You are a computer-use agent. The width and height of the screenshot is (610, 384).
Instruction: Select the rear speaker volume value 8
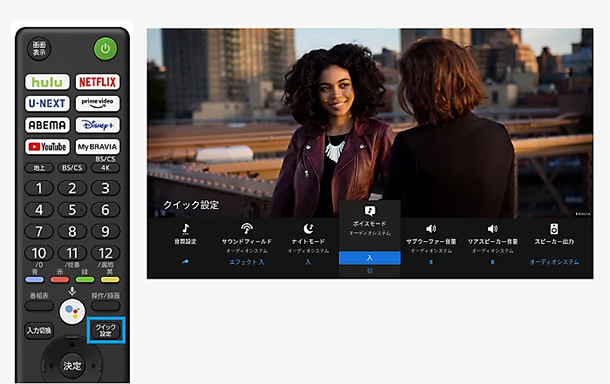point(493,262)
